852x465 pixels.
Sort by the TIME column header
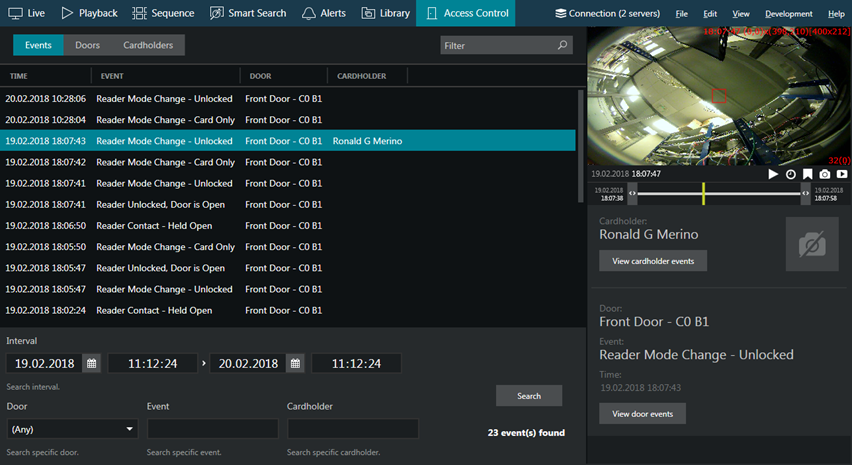coord(18,76)
